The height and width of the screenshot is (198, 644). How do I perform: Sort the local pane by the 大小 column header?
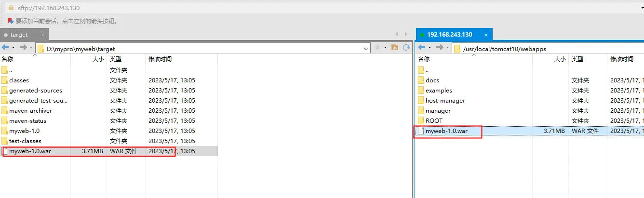[89, 59]
